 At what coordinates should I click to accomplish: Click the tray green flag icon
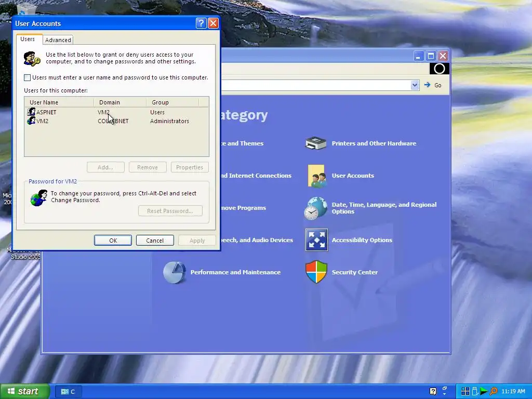[x=484, y=391]
